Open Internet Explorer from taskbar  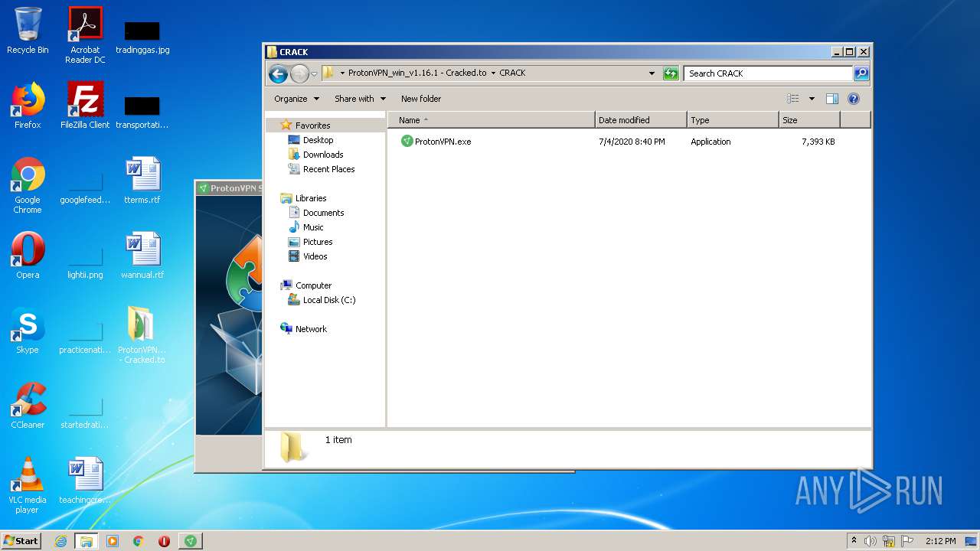click(61, 541)
